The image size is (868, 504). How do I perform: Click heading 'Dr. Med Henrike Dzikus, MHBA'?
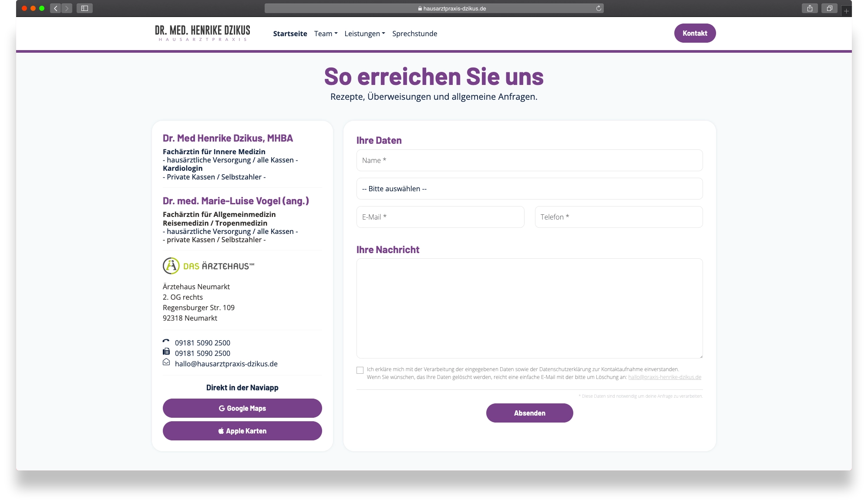click(228, 138)
